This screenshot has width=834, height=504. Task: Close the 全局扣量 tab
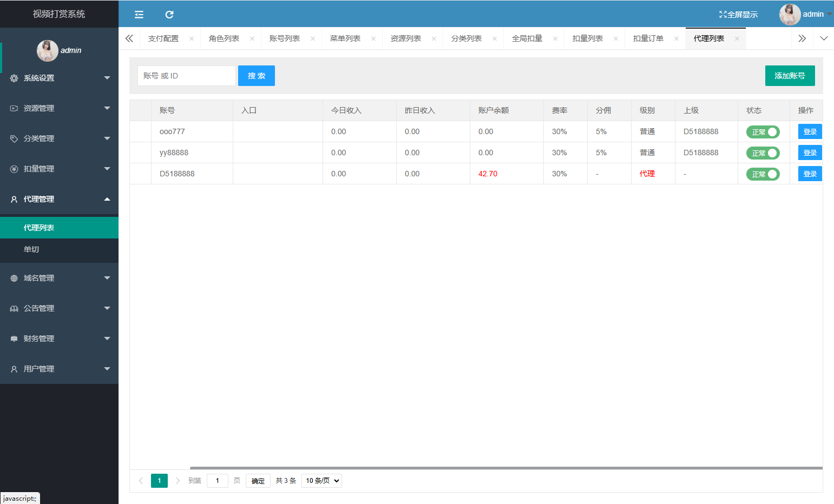click(555, 39)
